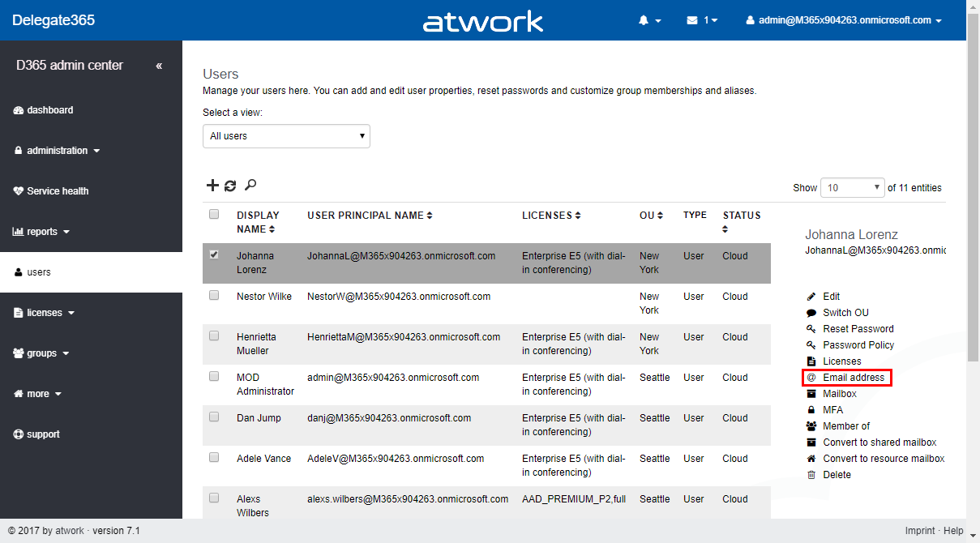Click the support lifebuoy icon
Viewport: 980px width, 543px height.
tap(19, 434)
